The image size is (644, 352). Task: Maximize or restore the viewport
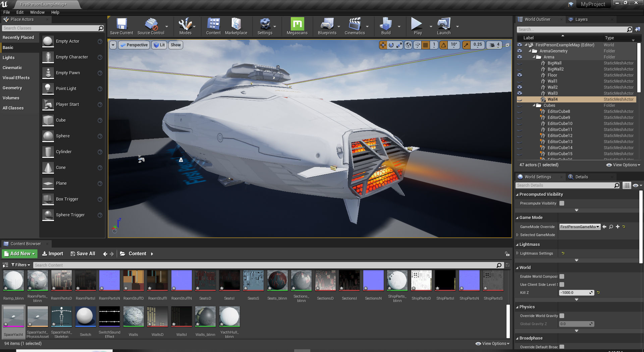tap(507, 45)
